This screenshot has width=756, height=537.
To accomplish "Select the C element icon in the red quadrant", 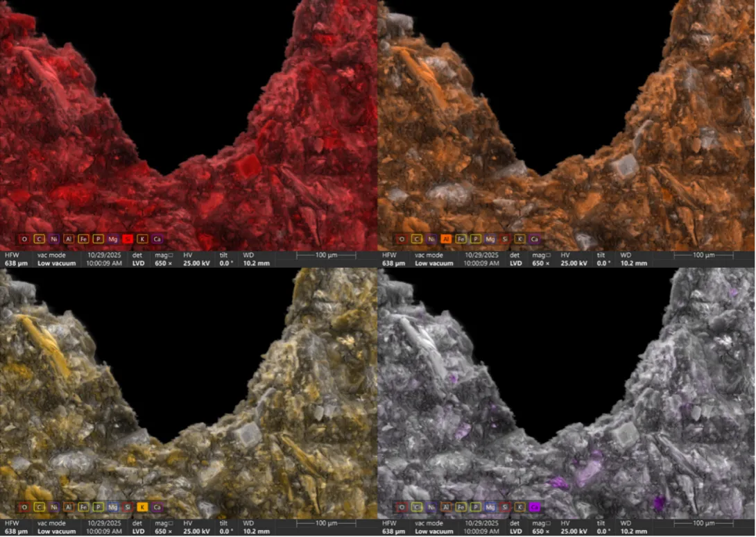I will pos(39,239).
